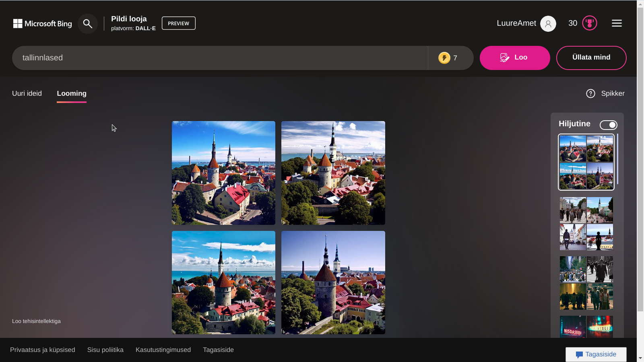Click the recent panel scrollbar
The image size is (644, 362).
coord(617,159)
